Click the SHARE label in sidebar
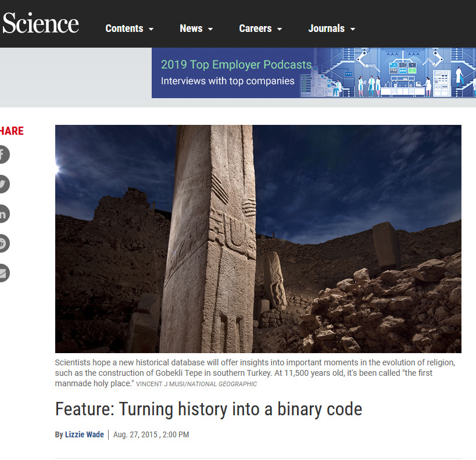Screen dimensions: 476x460 coord(12,131)
